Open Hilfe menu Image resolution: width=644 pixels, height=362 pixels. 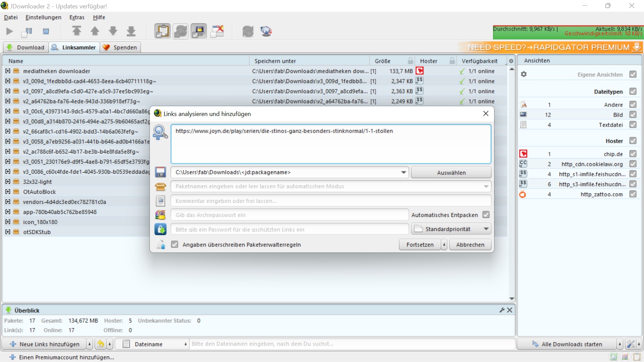pyautogui.click(x=99, y=17)
